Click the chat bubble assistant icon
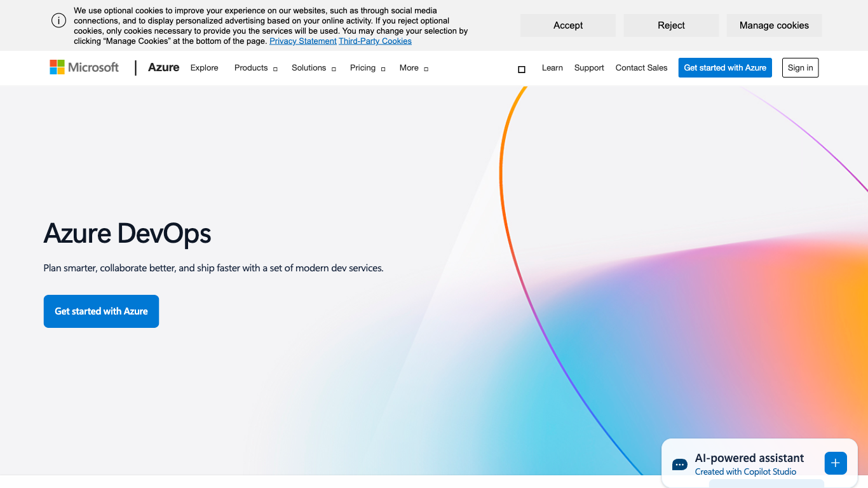 point(680,465)
